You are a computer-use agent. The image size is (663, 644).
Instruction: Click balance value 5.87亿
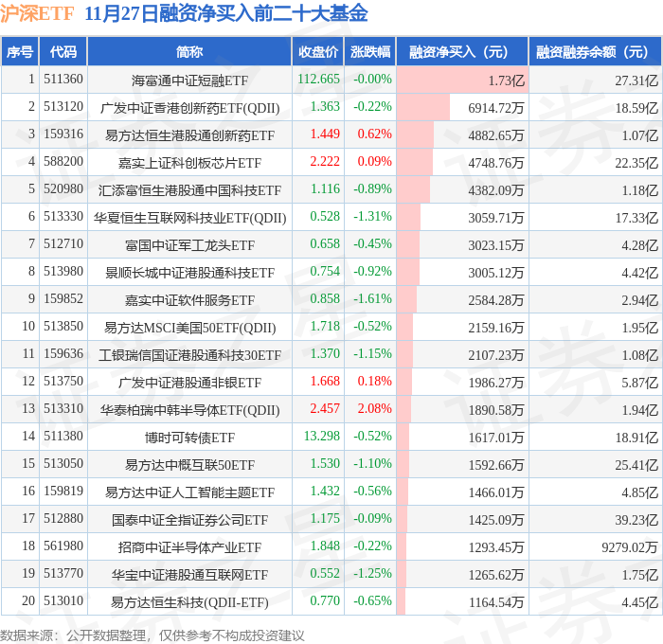(639, 383)
